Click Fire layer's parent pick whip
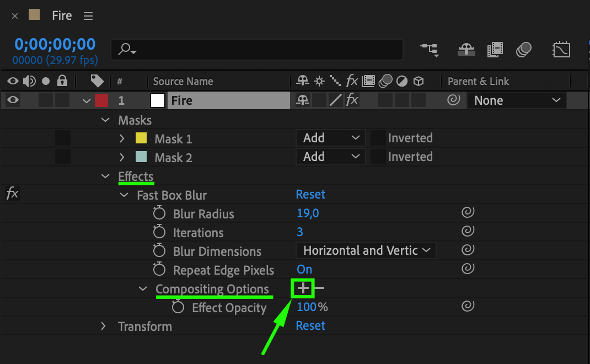 453,100
